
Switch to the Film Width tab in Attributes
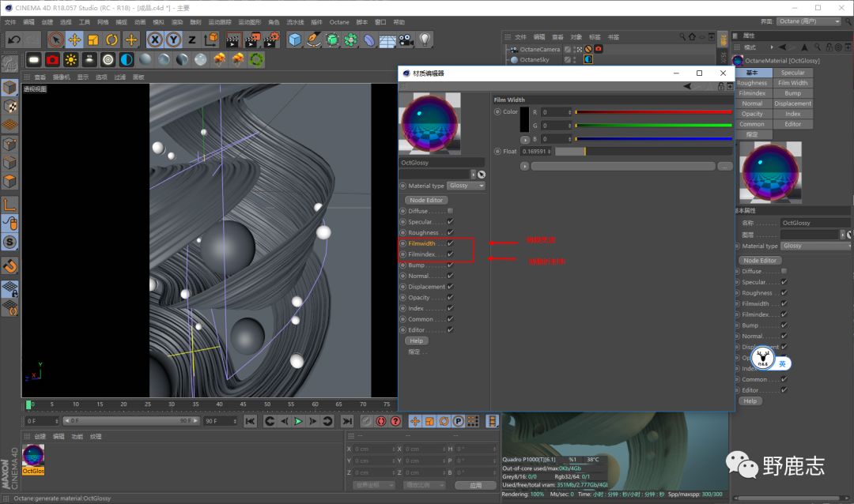tap(792, 83)
